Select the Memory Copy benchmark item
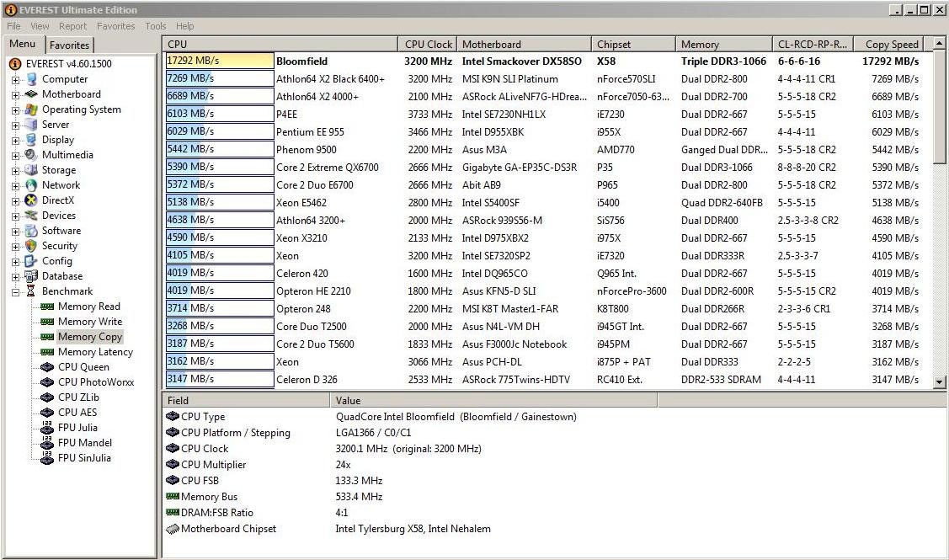Screen dimensions: 949x560 coord(89,337)
